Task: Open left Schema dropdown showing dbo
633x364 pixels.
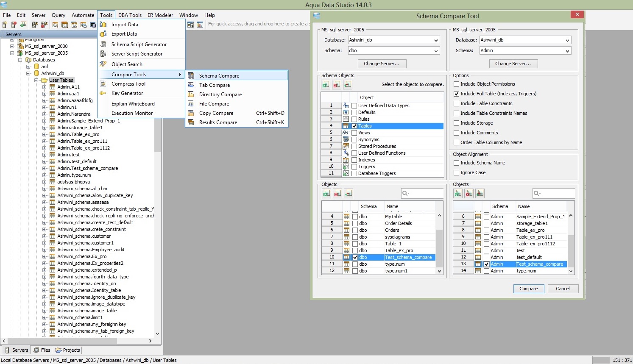Action: point(394,50)
